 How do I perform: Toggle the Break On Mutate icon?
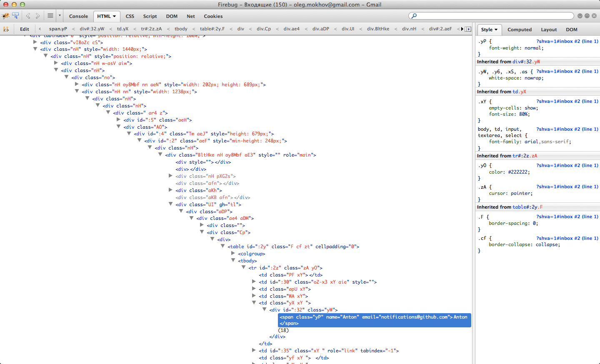(6, 29)
